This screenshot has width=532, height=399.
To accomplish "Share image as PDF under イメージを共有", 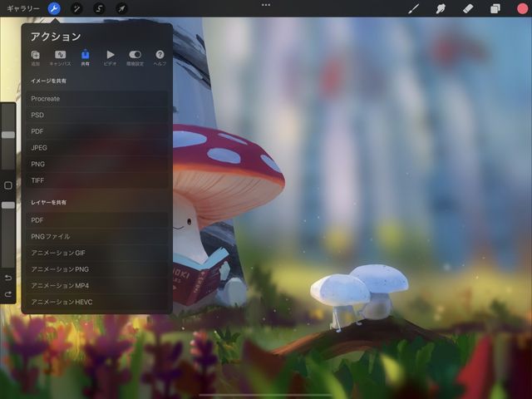I will tap(97, 131).
